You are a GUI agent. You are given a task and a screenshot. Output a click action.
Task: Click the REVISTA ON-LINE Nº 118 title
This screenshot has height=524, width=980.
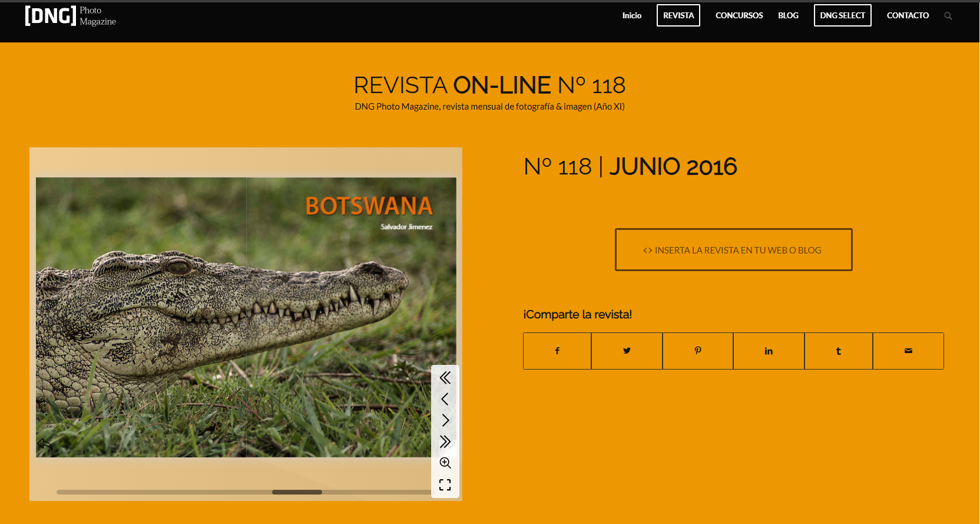coord(489,85)
